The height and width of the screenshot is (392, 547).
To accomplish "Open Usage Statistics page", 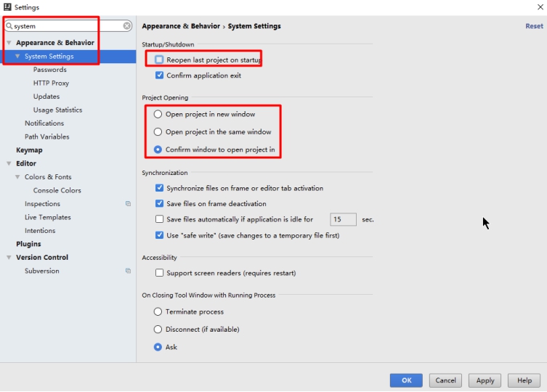I will [x=58, y=110].
